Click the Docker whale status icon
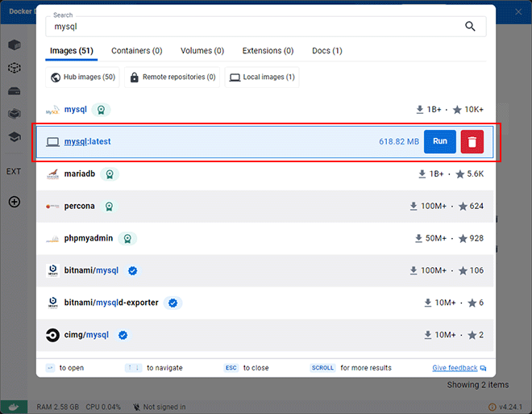The height and width of the screenshot is (414, 532). coord(14,407)
